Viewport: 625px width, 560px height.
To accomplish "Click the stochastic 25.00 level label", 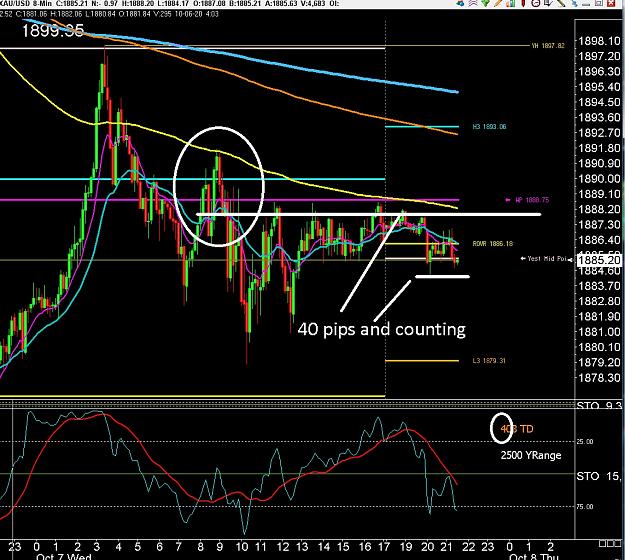I will (585, 442).
